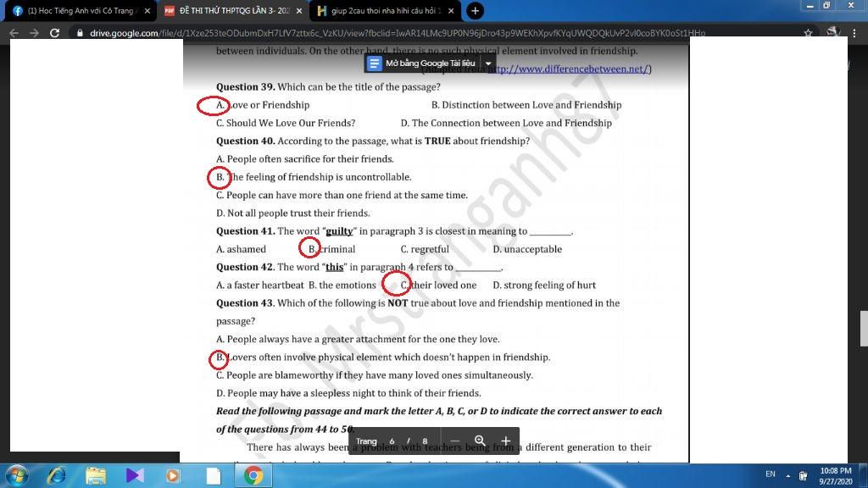Image resolution: width=868 pixels, height=488 pixels.
Task: Show hidden system tray icons
Action: 787,475
